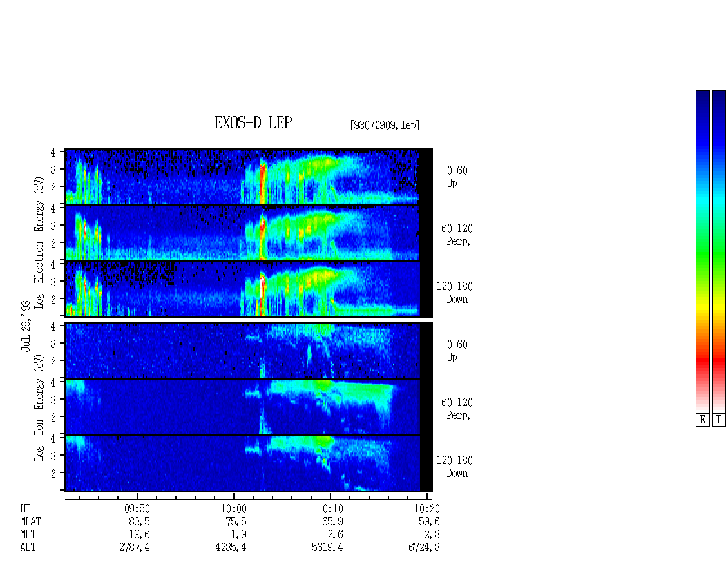Screen dimensions: 728x564
Task: Click the 'UT' row label
Action: (25, 509)
